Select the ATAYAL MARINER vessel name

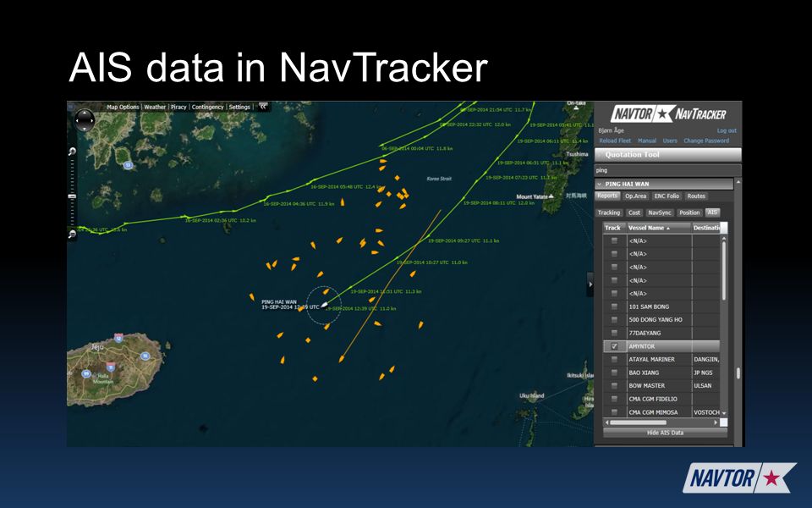651,359
